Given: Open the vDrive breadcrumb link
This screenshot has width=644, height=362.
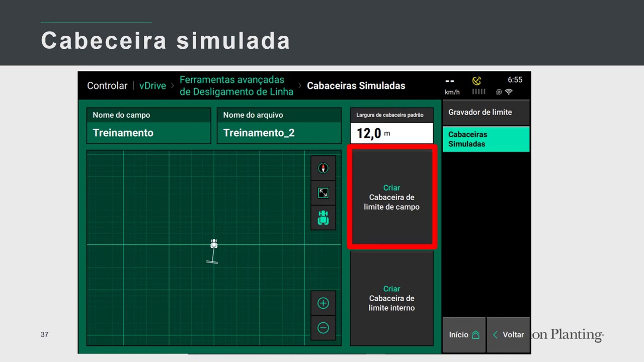Looking at the screenshot, I should (x=152, y=85).
